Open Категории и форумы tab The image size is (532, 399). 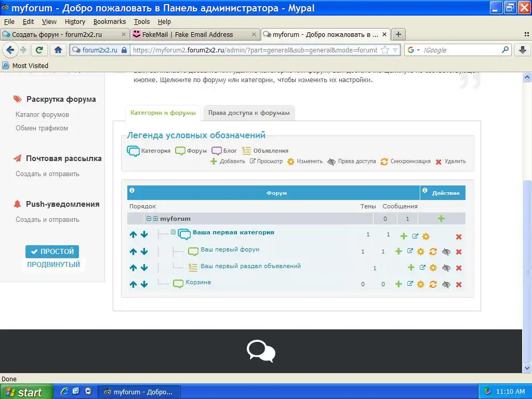(163, 113)
